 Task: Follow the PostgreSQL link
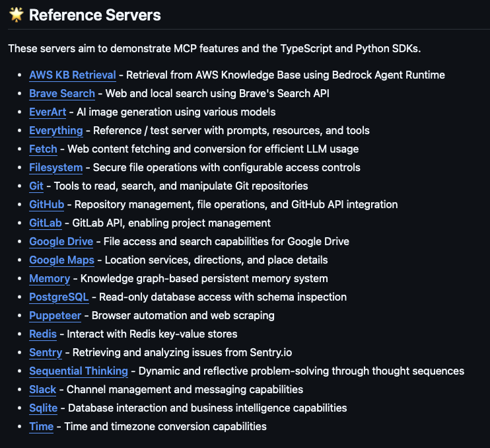tap(59, 297)
